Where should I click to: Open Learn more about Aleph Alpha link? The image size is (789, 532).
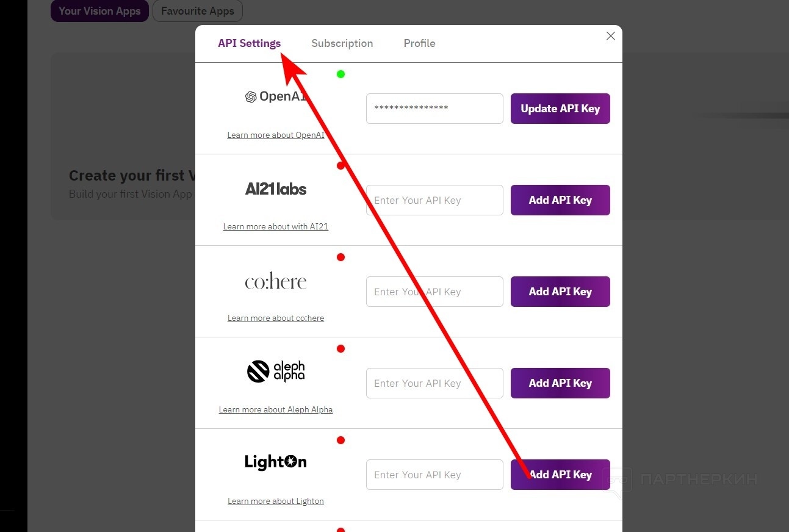tap(276, 409)
